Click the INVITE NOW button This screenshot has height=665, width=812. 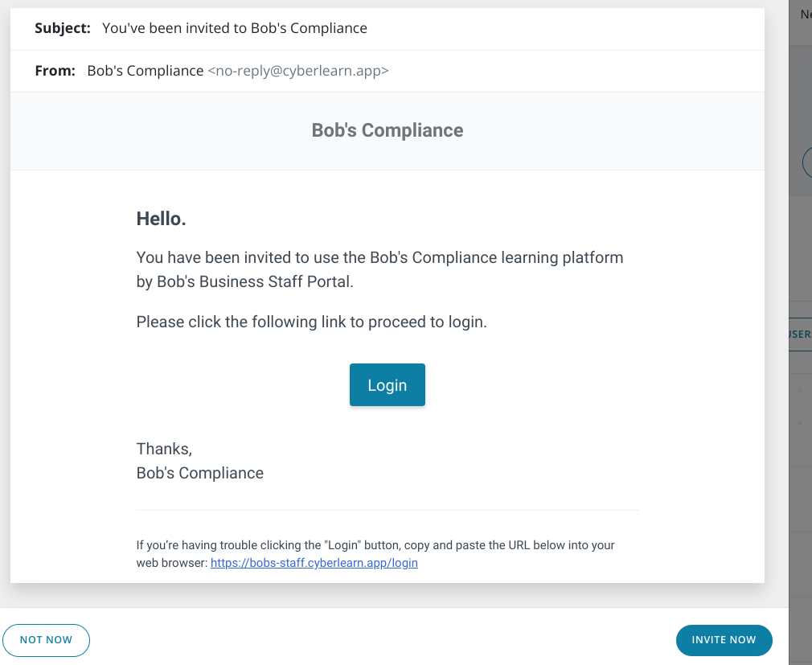[x=724, y=640]
